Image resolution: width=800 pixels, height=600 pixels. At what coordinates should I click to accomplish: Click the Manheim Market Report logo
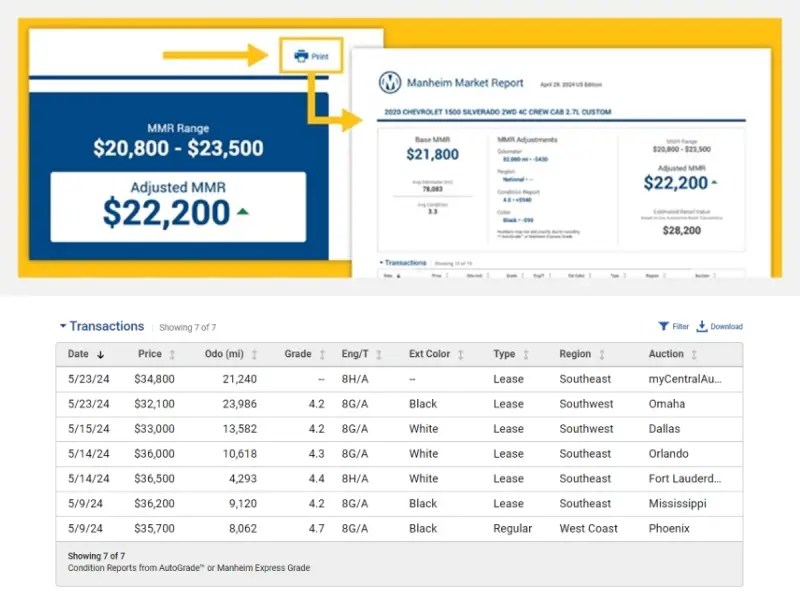pos(390,83)
